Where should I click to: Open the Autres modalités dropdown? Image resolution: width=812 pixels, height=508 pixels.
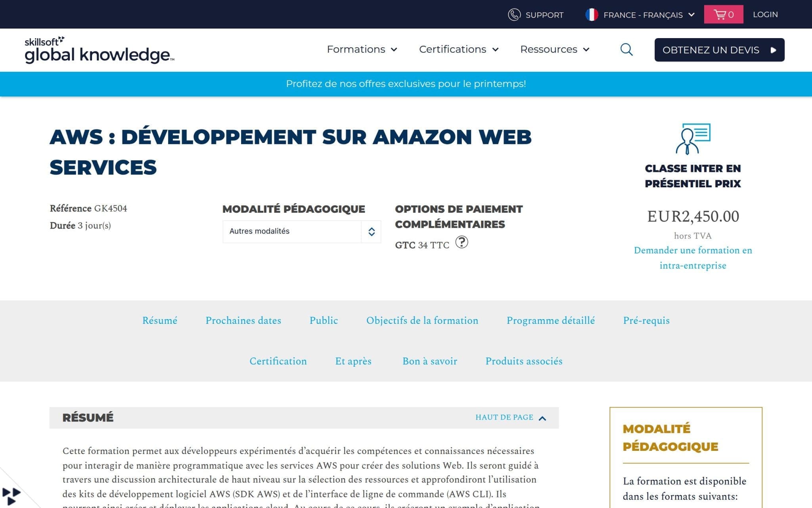302,231
